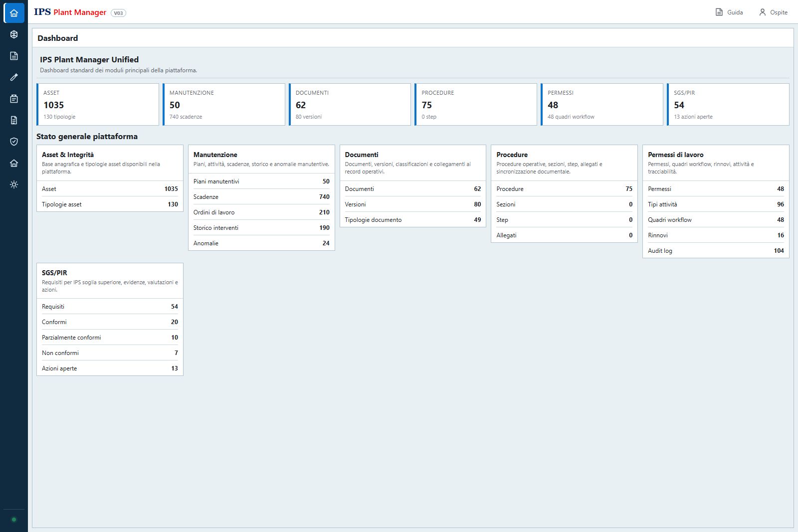Open the DOCUMENTI summary card showing 62
Screen dimensions: 798x532
pos(350,104)
